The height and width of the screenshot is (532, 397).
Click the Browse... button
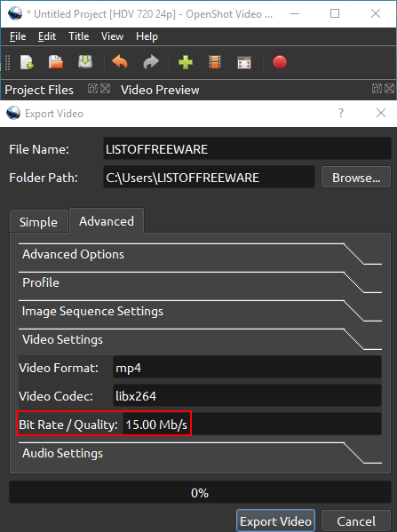[356, 177]
